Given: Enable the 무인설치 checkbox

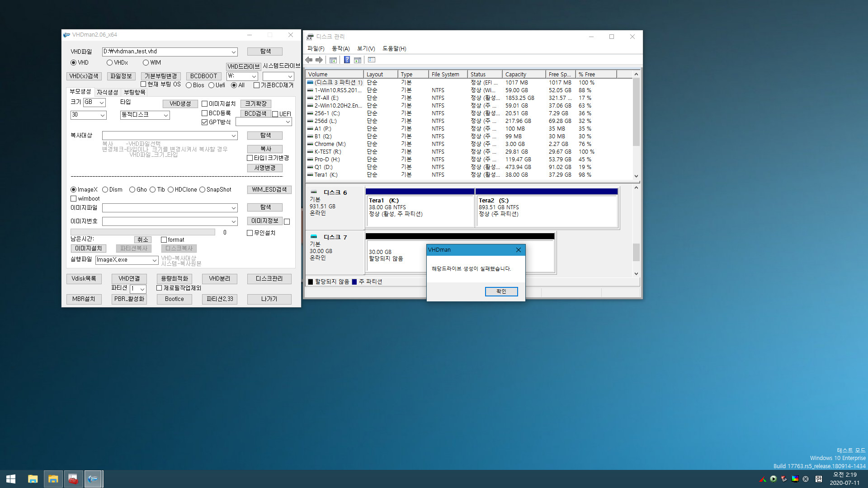Looking at the screenshot, I should (250, 233).
